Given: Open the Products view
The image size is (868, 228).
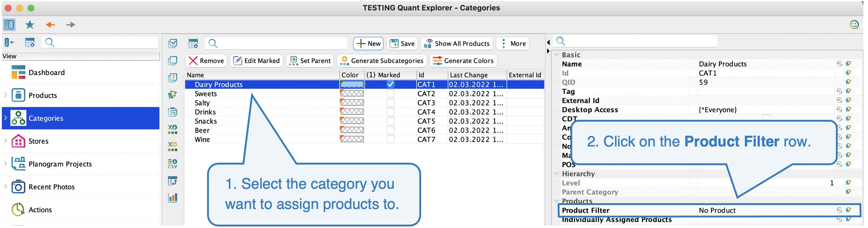Looking at the screenshot, I should pyautogui.click(x=80, y=95).
